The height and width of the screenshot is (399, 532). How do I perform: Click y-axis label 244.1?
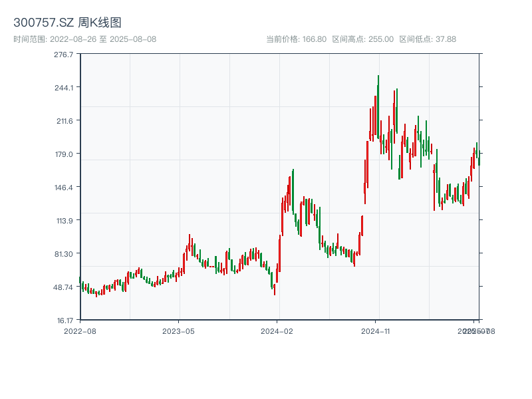click(x=64, y=88)
